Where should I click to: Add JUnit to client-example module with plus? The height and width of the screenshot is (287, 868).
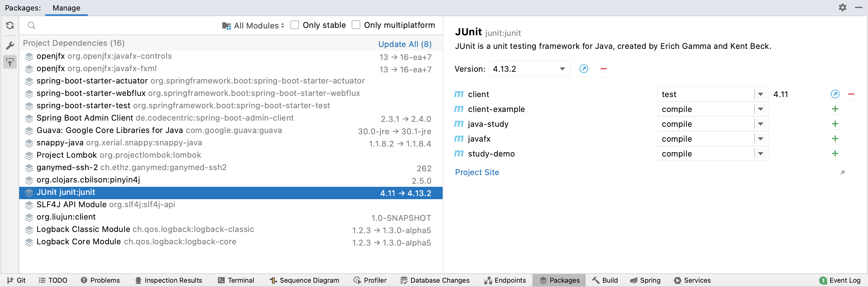835,109
